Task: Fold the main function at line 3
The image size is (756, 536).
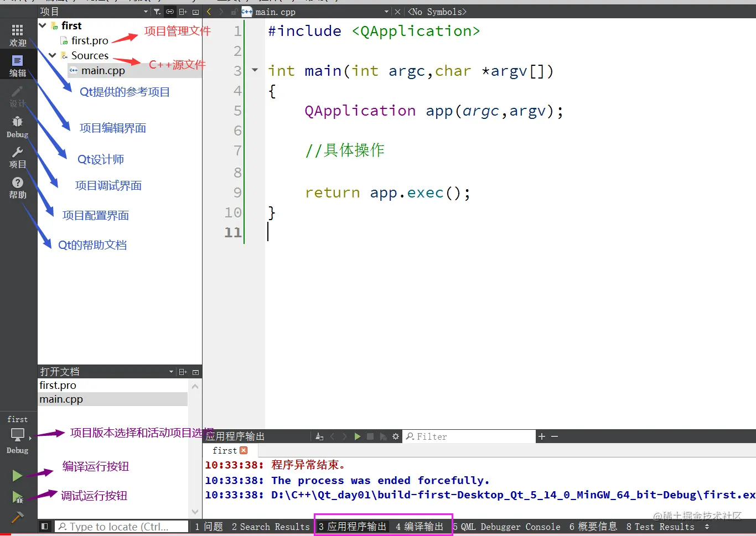Action: pyautogui.click(x=255, y=70)
